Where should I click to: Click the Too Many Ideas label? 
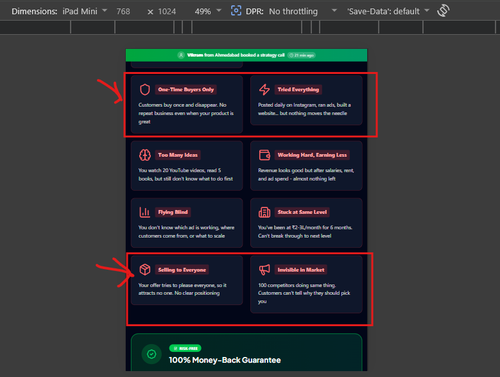pos(178,155)
